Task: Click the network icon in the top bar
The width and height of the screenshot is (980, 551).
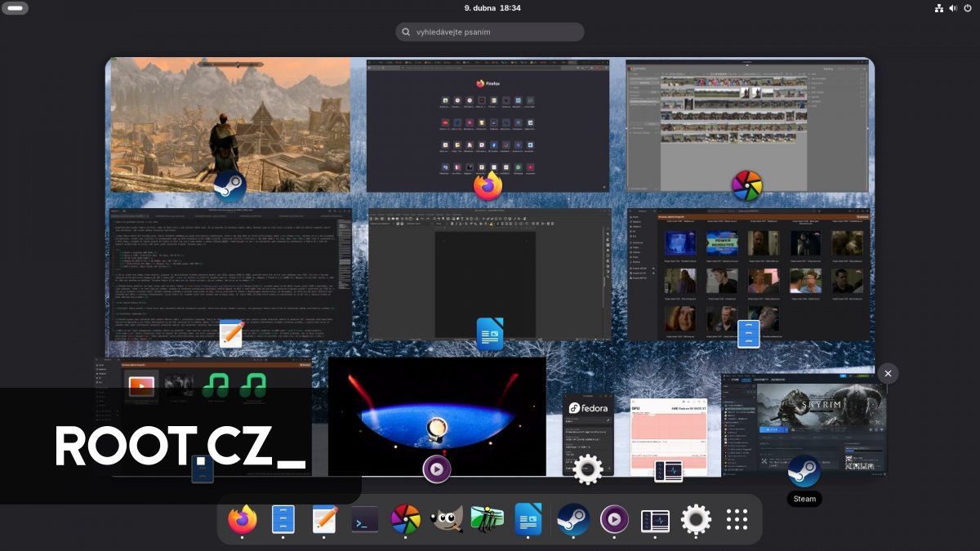Action: tap(938, 8)
